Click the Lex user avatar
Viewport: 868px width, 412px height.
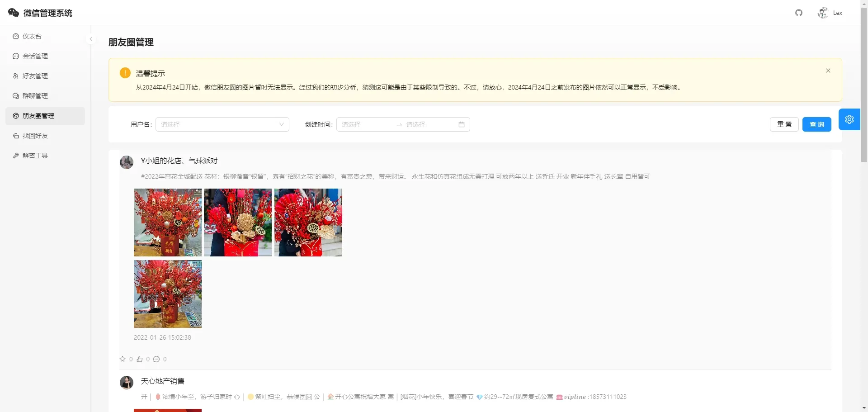point(822,13)
